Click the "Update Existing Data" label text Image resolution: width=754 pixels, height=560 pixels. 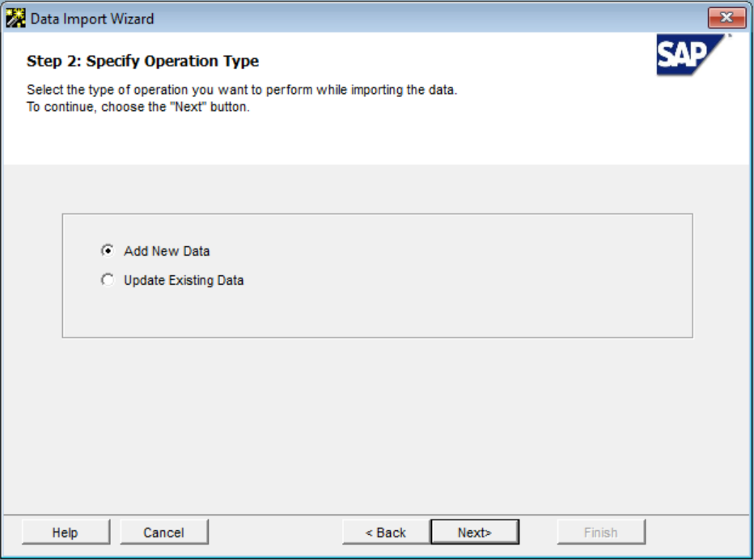[184, 281]
